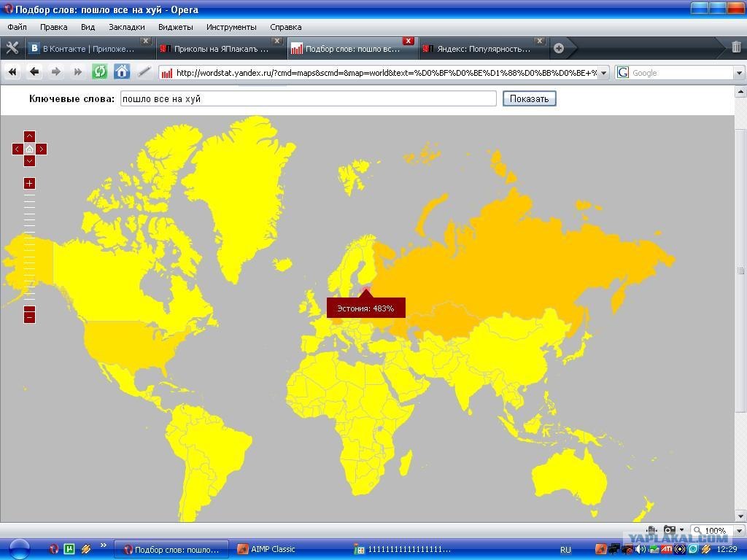Close the Подбор слов tab

click(409, 41)
